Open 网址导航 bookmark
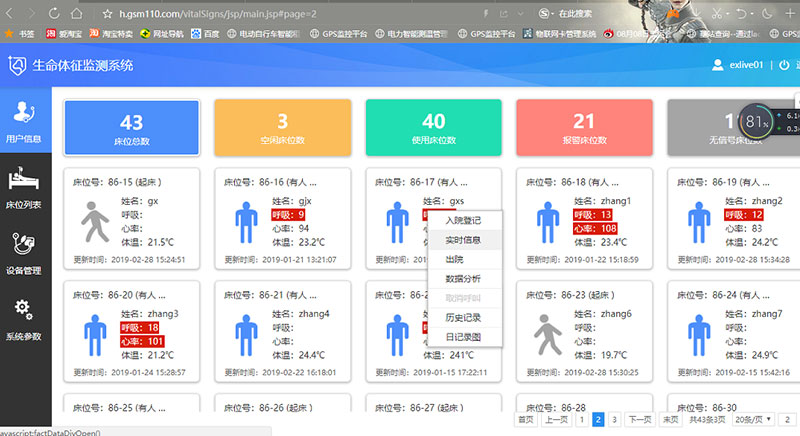The height and width of the screenshot is (436, 800). tap(162, 34)
